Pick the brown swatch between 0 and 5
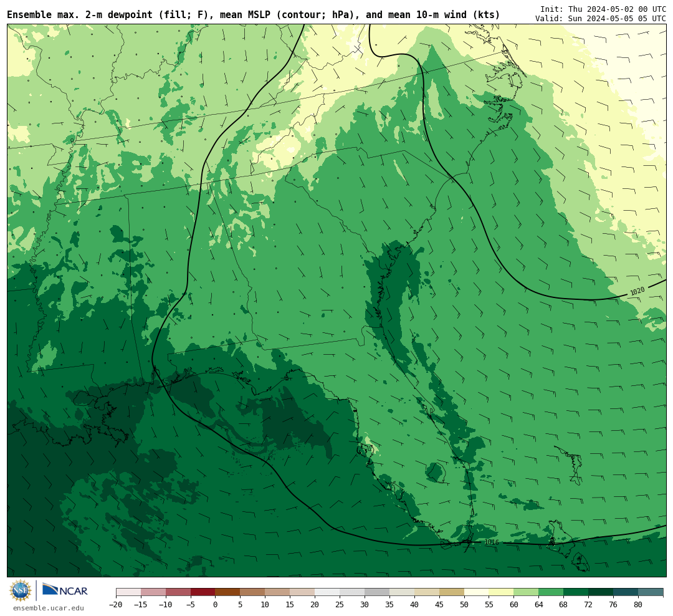The width and height of the screenshot is (673, 616). [227, 592]
